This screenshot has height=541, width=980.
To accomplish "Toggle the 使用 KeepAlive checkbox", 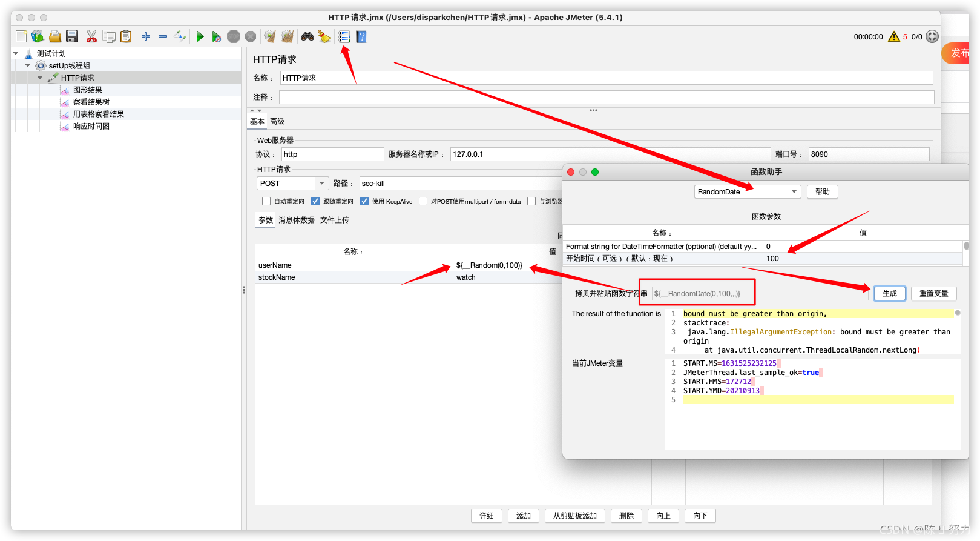I will click(x=364, y=201).
